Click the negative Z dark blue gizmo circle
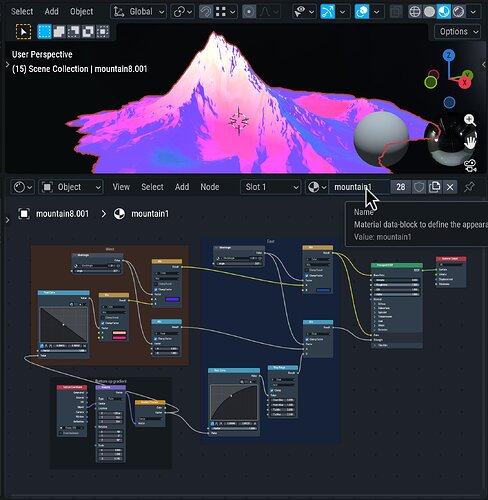Viewport: 488px width, 500px height. (x=449, y=102)
